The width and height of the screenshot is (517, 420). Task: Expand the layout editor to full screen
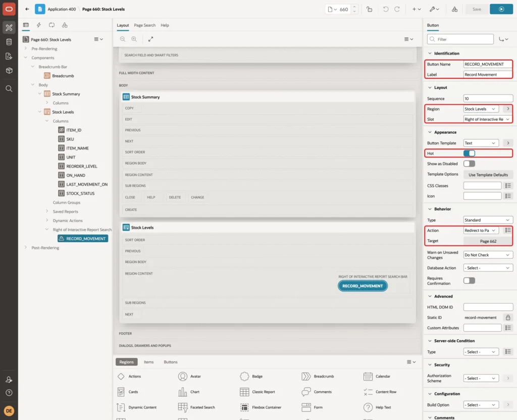(150, 39)
